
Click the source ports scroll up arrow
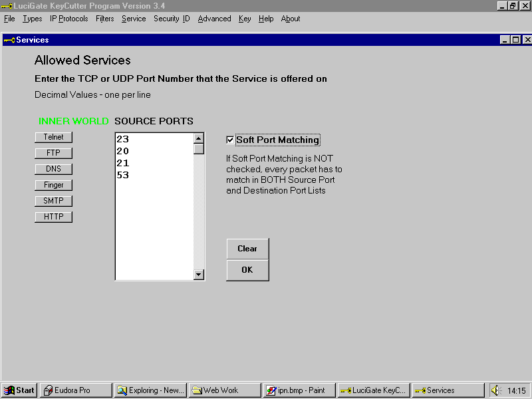pyautogui.click(x=199, y=138)
